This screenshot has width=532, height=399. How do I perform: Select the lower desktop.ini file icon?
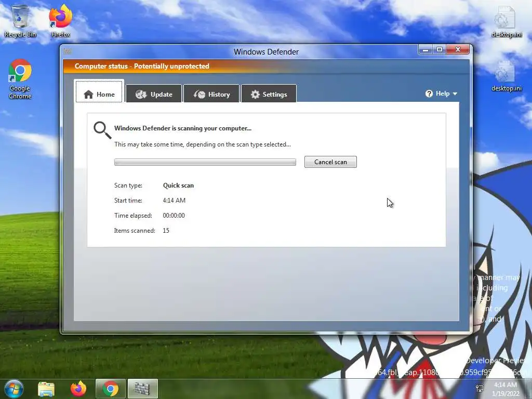coord(506,76)
